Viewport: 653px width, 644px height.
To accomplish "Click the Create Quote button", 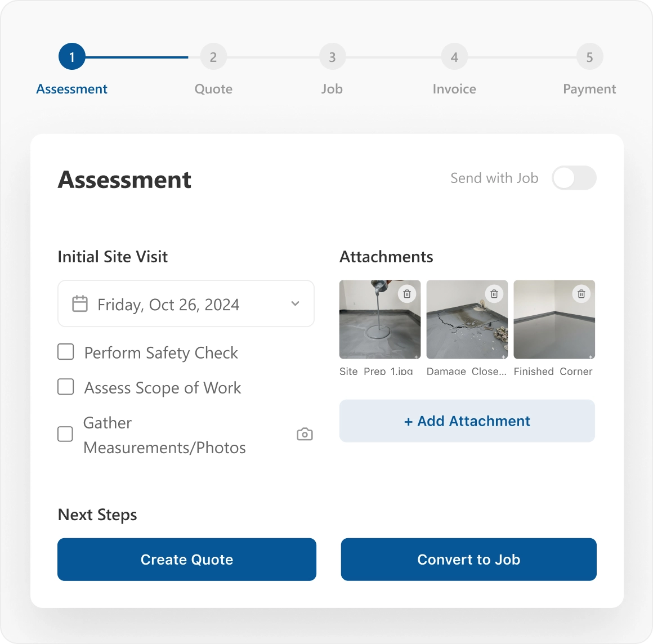I will coord(187,560).
